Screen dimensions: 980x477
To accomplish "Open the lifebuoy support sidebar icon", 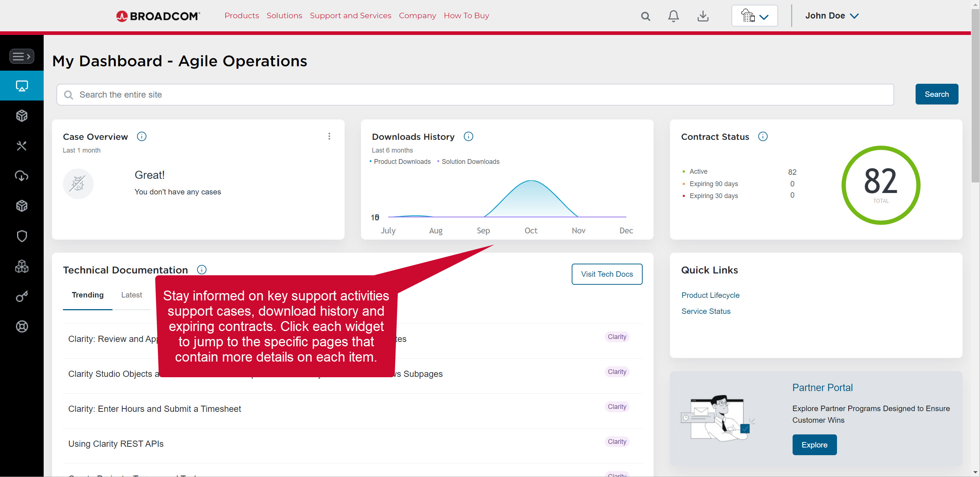I will (22, 326).
